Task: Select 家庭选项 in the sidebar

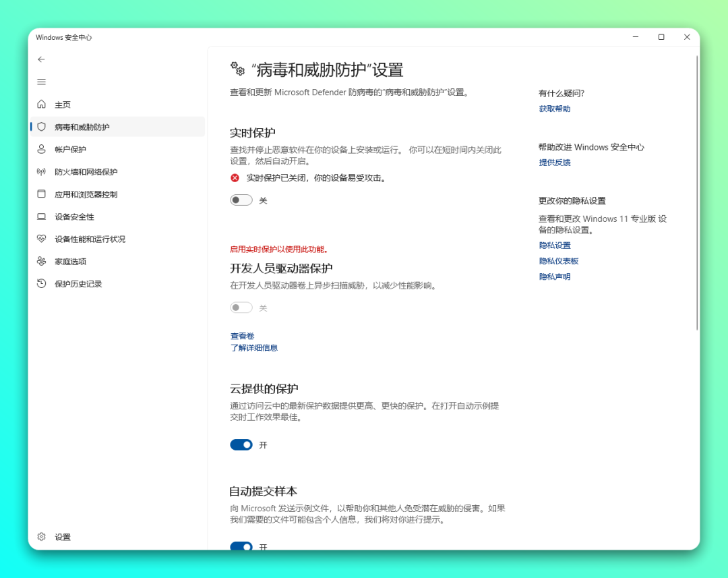Action: point(70,262)
